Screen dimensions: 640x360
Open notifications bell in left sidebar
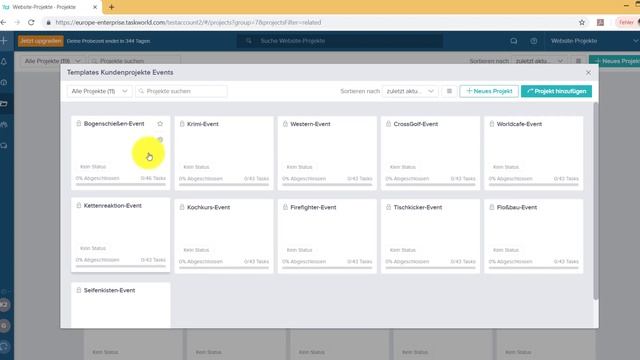point(4,62)
